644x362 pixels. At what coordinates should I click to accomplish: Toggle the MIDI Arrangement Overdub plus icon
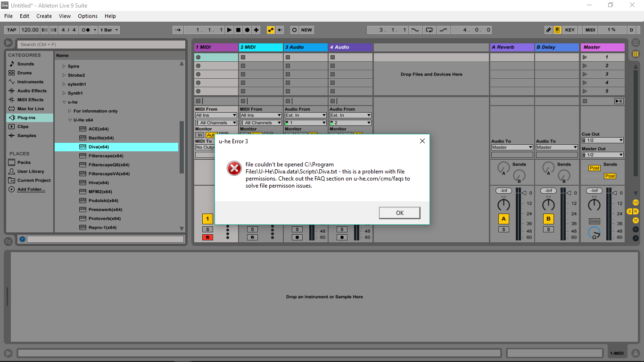pos(256,30)
